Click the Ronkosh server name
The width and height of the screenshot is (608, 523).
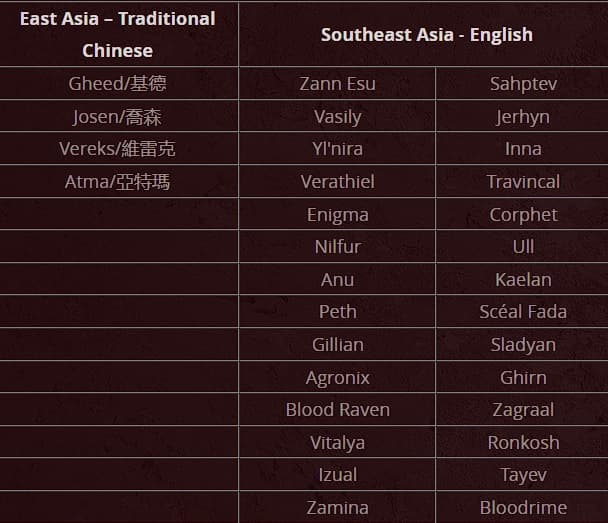[x=523, y=442]
